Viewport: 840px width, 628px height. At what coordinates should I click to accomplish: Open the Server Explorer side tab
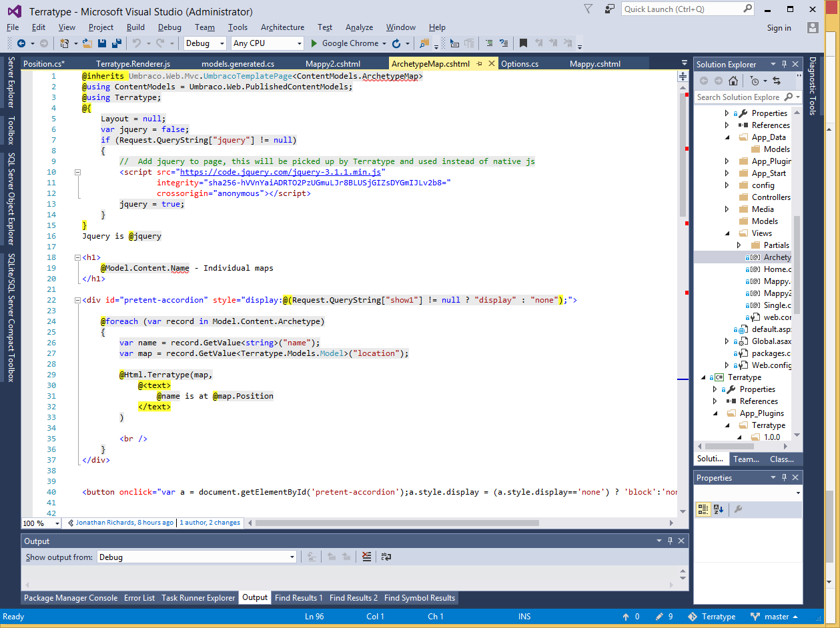click(11, 83)
